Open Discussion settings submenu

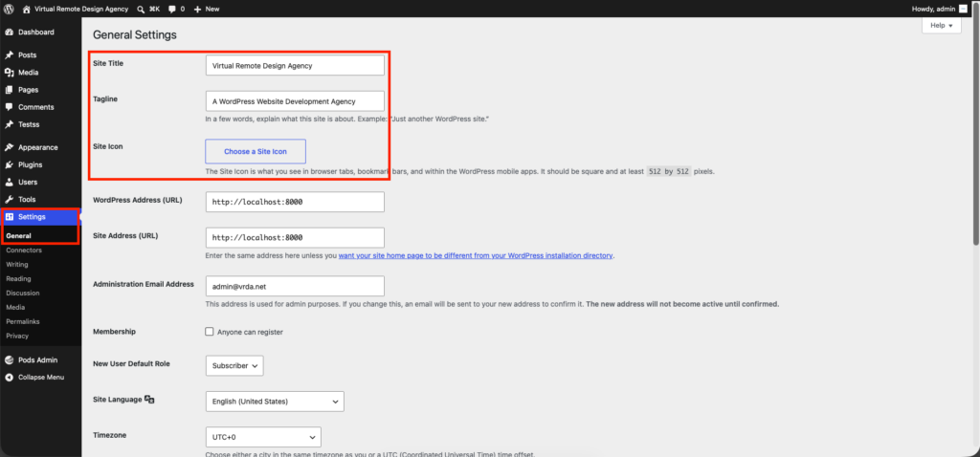click(23, 293)
